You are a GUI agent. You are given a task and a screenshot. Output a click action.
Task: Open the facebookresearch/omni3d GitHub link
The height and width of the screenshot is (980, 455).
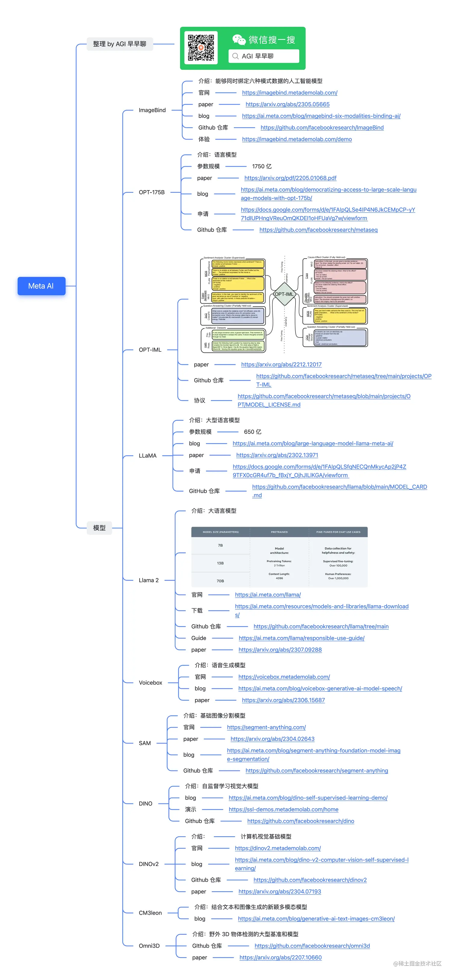click(x=312, y=946)
